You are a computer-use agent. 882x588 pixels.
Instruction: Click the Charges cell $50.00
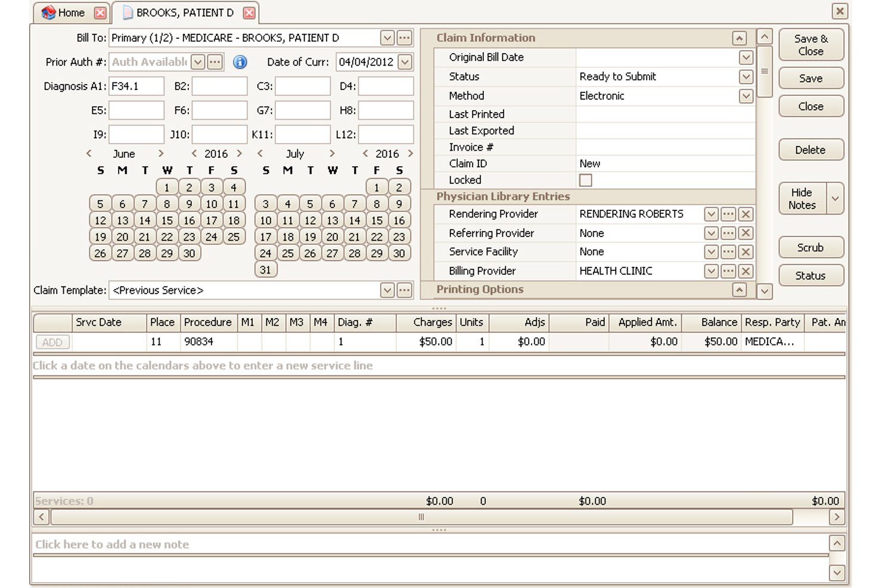425,342
